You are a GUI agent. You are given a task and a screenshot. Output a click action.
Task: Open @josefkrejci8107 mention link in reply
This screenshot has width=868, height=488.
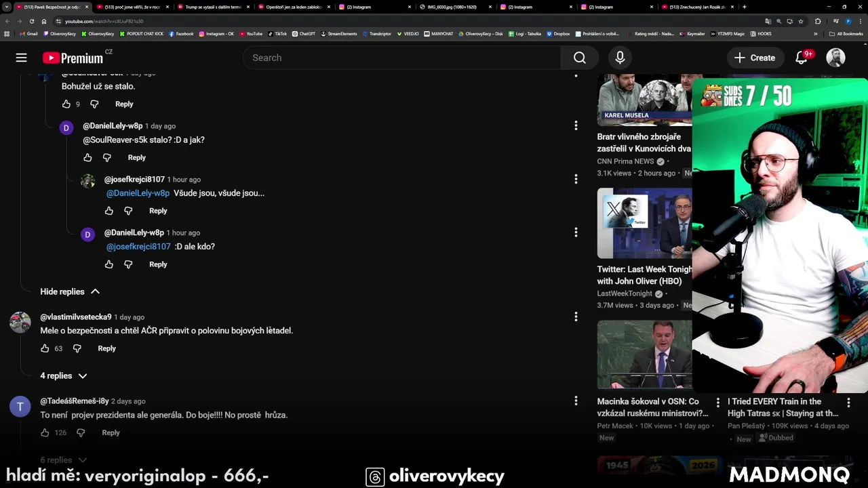point(138,247)
